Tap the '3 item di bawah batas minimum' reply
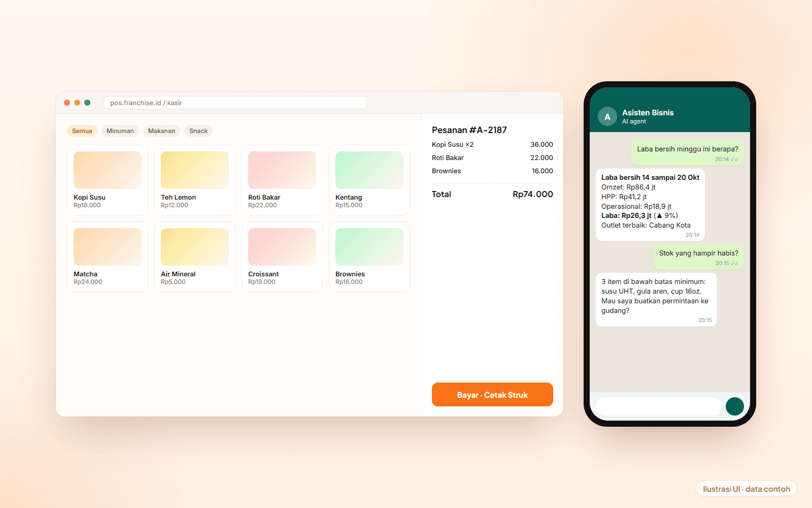This screenshot has height=508, width=812. pyautogui.click(x=656, y=300)
